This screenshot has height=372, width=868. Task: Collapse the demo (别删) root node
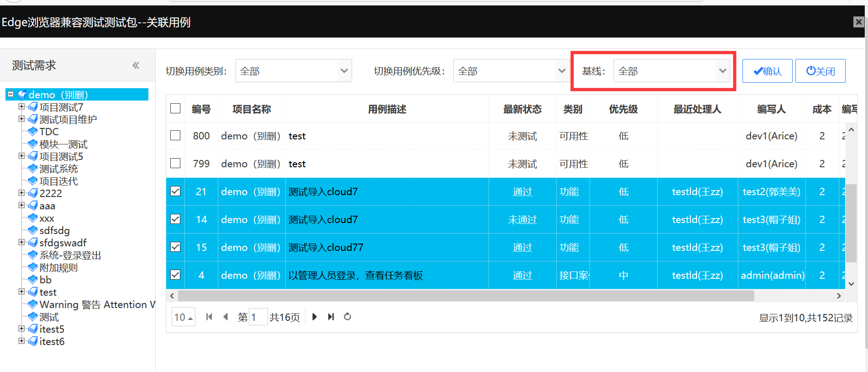pos(11,94)
